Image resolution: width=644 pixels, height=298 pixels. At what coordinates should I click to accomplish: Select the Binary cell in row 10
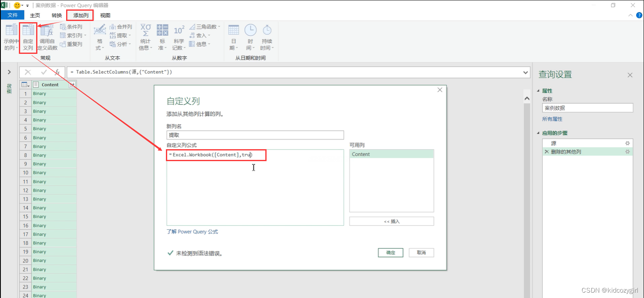click(x=54, y=173)
